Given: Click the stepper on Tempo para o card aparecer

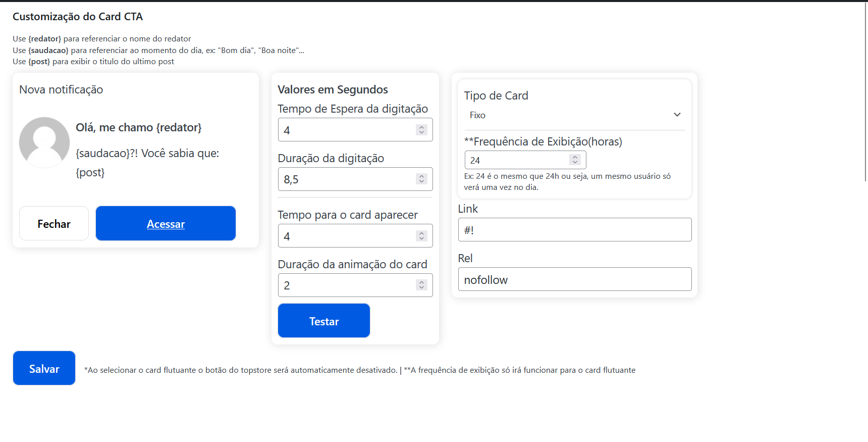Looking at the screenshot, I should 421,236.
